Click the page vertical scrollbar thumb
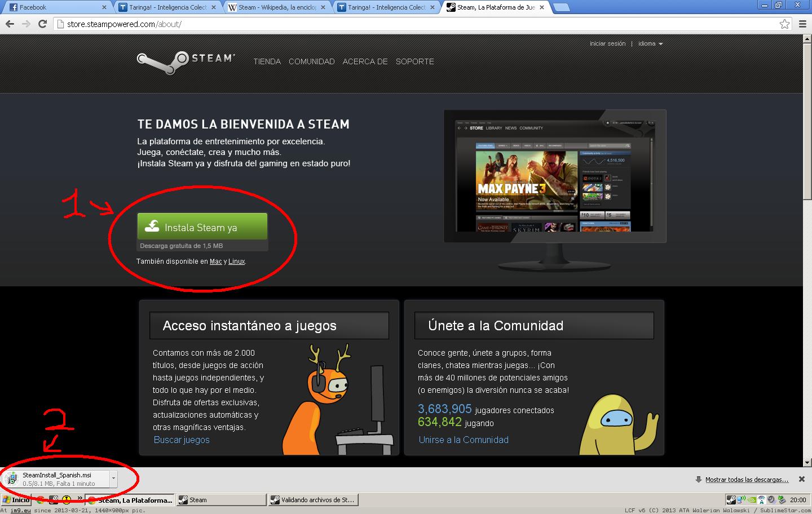Viewport: 812px width, 514px height. click(807, 121)
